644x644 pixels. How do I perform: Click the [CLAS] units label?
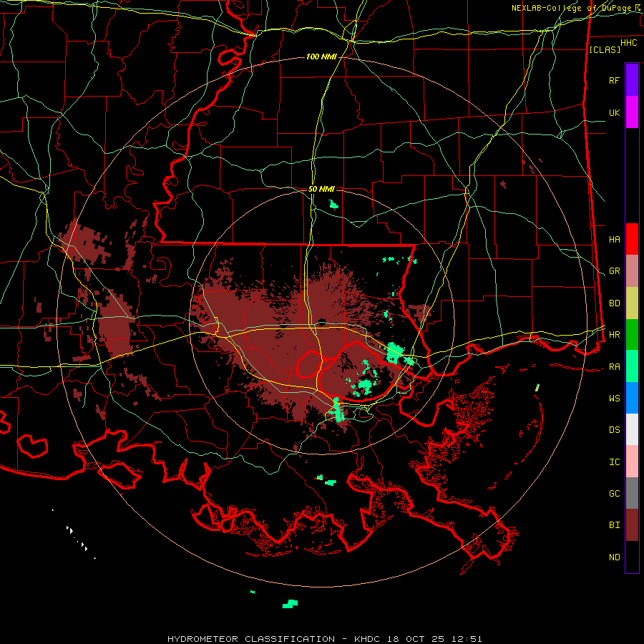[605, 49]
